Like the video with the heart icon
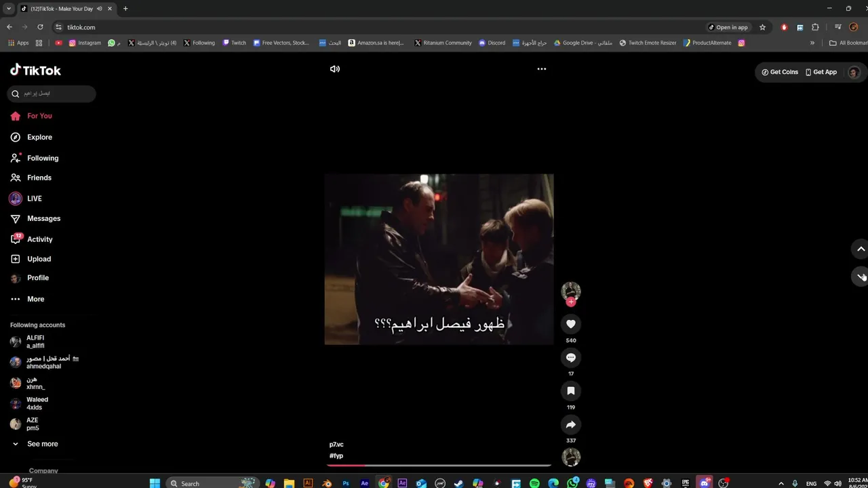The width and height of the screenshot is (868, 488). click(571, 324)
